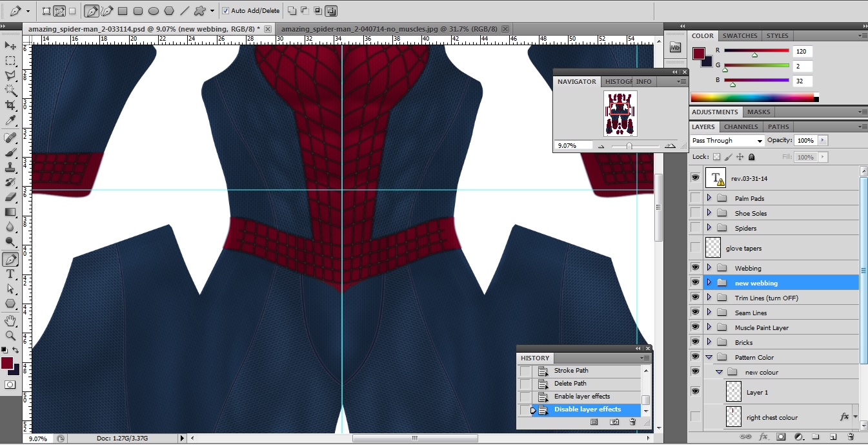The image size is (868, 445).
Task: Delete current state in History panel
Action: (632, 422)
